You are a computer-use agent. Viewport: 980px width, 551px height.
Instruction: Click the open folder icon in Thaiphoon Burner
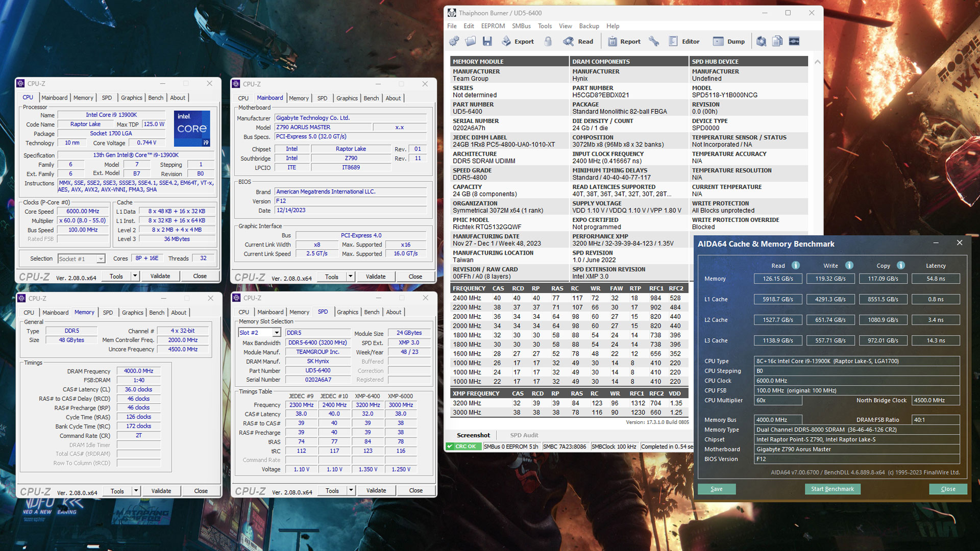[x=470, y=41]
